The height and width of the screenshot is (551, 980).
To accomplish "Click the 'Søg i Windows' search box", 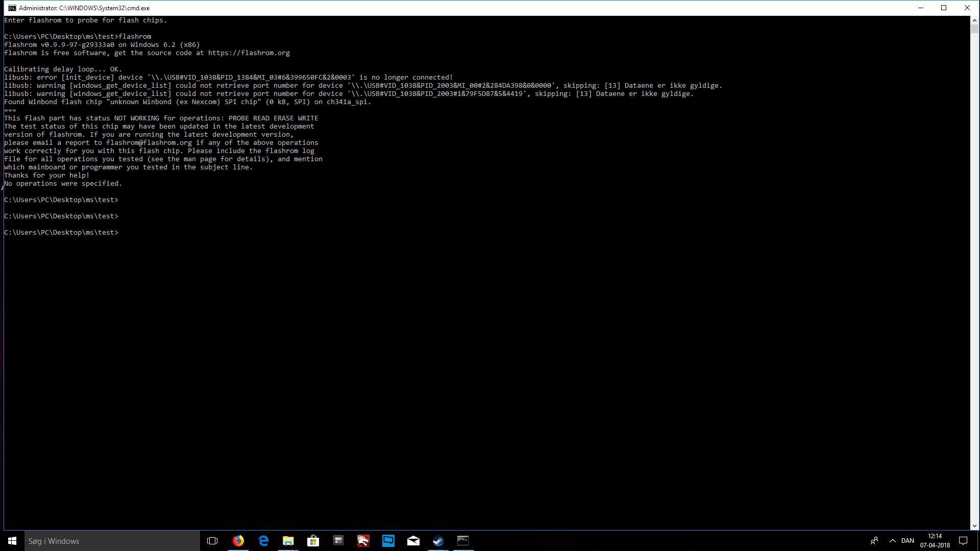I will pos(112,541).
